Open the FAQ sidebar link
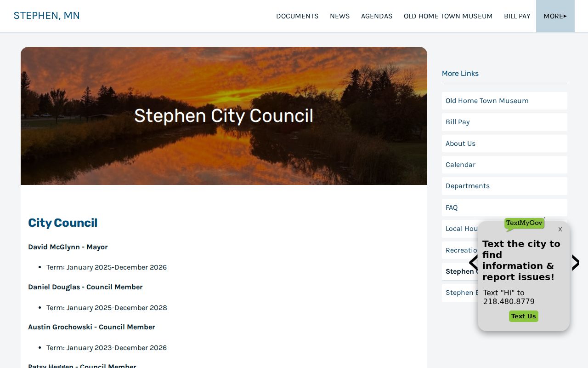 [x=504, y=207]
